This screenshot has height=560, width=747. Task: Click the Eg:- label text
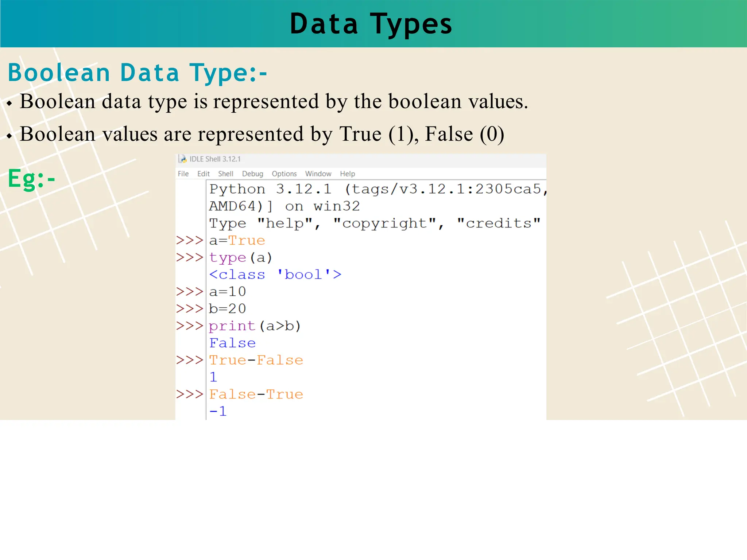point(32,179)
